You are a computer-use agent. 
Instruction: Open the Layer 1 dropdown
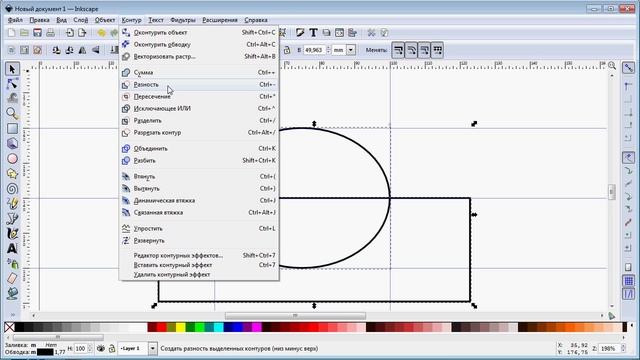pyautogui.click(x=153, y=349)
